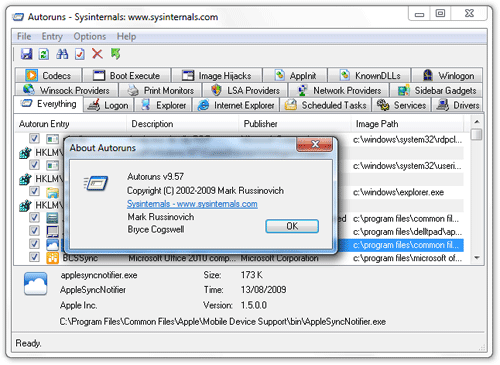This screenshot has height=365, width=500.
Task: Click the Save toolbar icon
Action: [x=27, y=54]
